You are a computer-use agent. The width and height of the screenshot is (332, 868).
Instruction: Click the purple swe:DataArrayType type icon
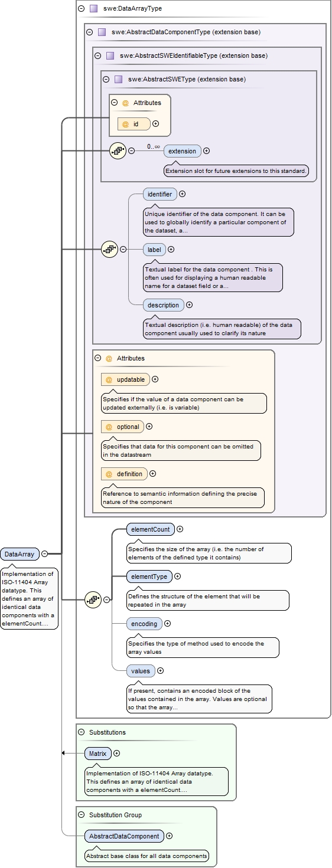point(93,9)
